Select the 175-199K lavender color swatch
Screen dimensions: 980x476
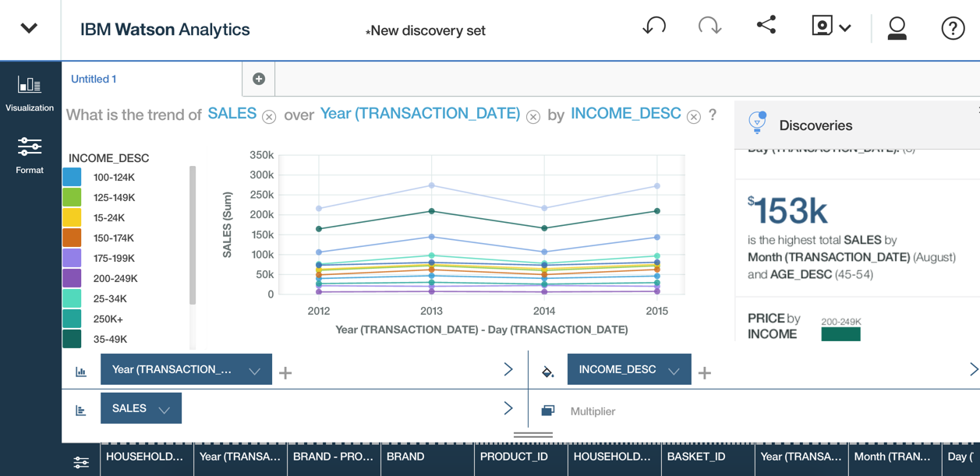tap(72, 258)
